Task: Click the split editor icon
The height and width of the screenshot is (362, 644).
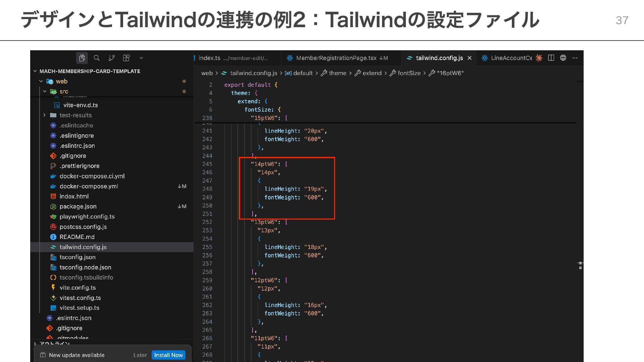Action: point(551,58)
